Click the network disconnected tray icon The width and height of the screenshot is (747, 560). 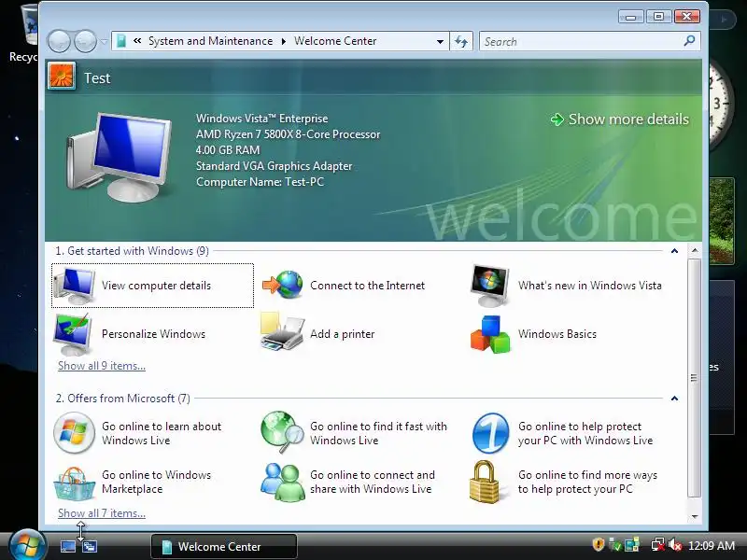658,545
